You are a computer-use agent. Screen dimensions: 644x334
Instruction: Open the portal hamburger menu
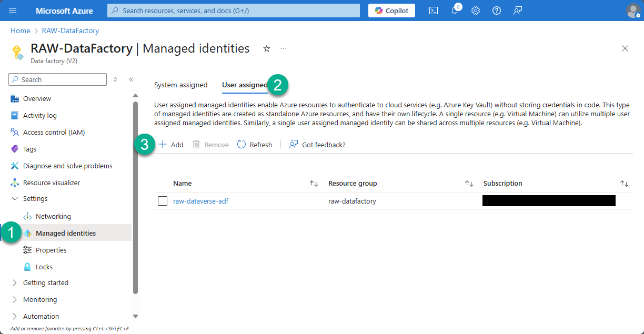coord(13,11)
